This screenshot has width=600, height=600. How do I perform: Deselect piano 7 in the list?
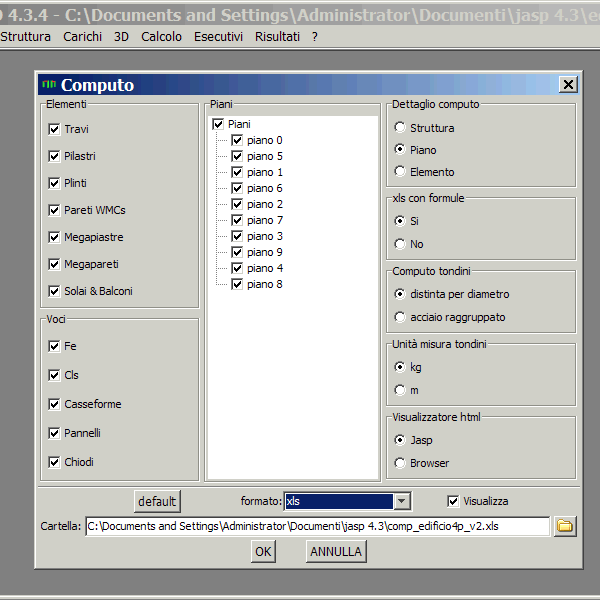[x=237, y=220]
